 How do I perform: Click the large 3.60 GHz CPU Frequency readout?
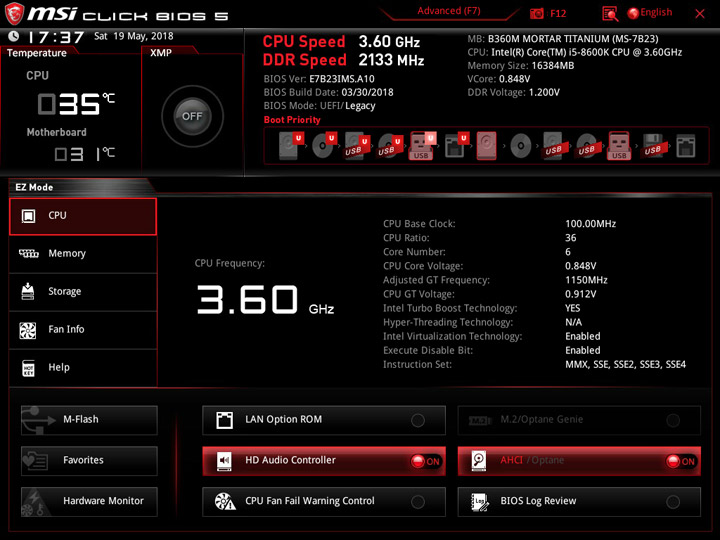click(265, 300)
